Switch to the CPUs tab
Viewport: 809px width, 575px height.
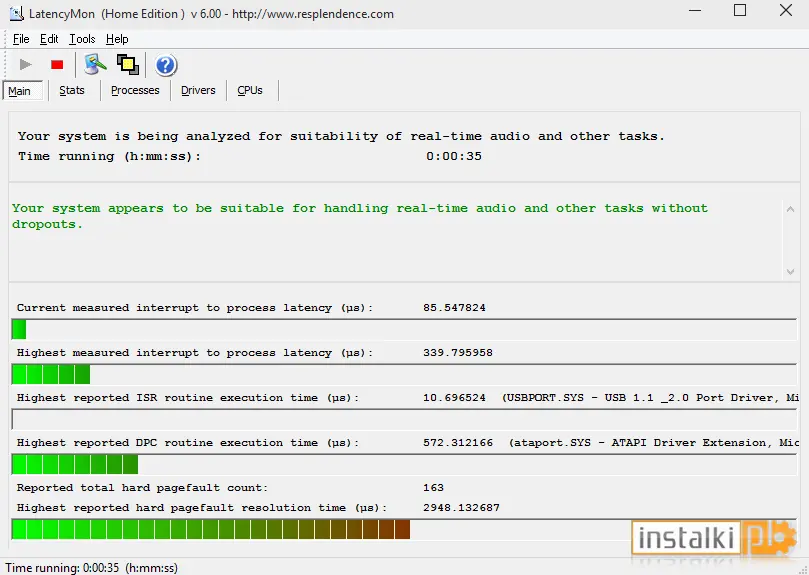[250, 90]
